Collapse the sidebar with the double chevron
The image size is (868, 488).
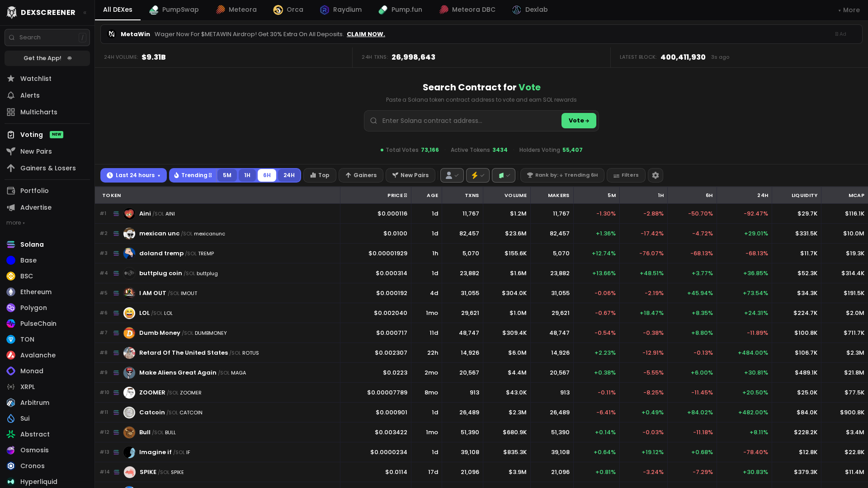85,13
